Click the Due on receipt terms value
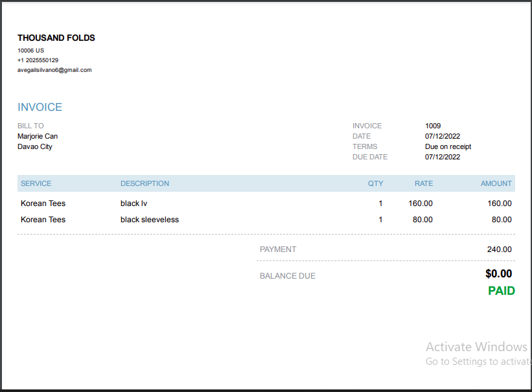532x392 pixels. coord(448,146)
